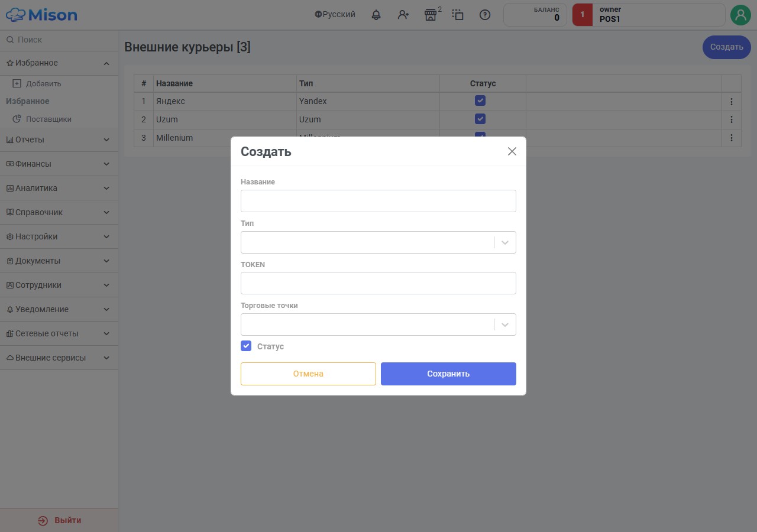
Task: Click the Создать button at top right
Action: (727, 47)
